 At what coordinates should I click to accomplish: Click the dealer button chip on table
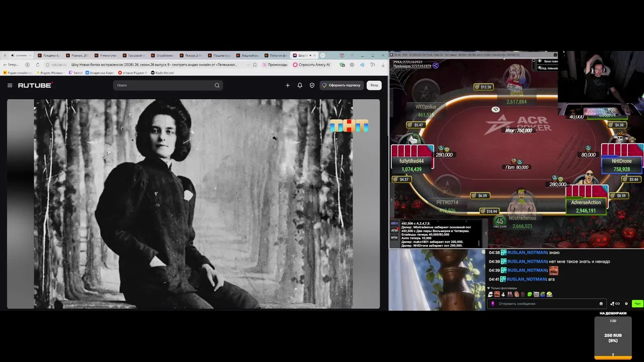[496, 110]
